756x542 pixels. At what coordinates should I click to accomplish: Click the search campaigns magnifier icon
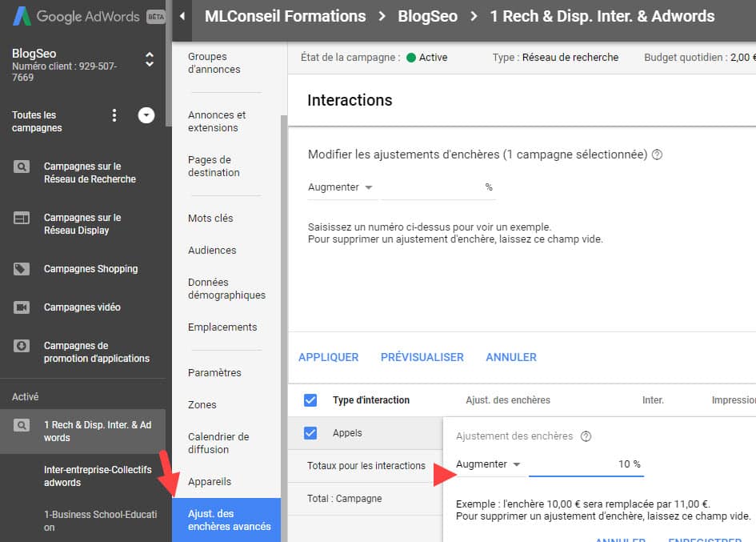[22, 167]
